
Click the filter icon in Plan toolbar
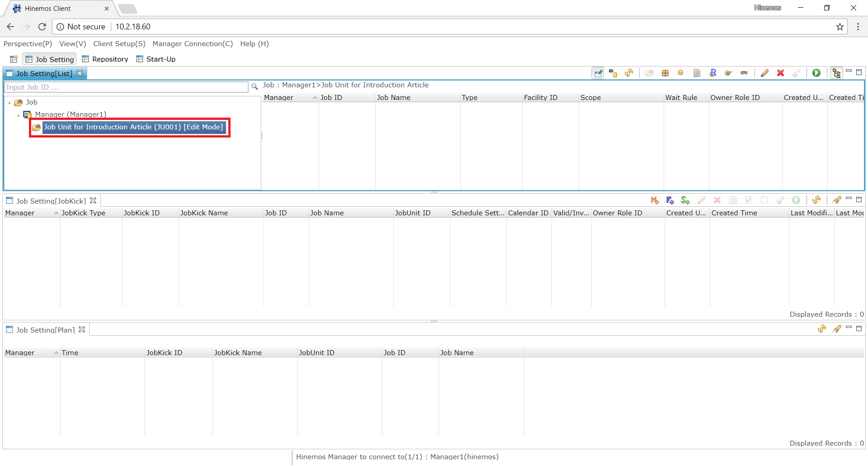[x=837, y=329]
